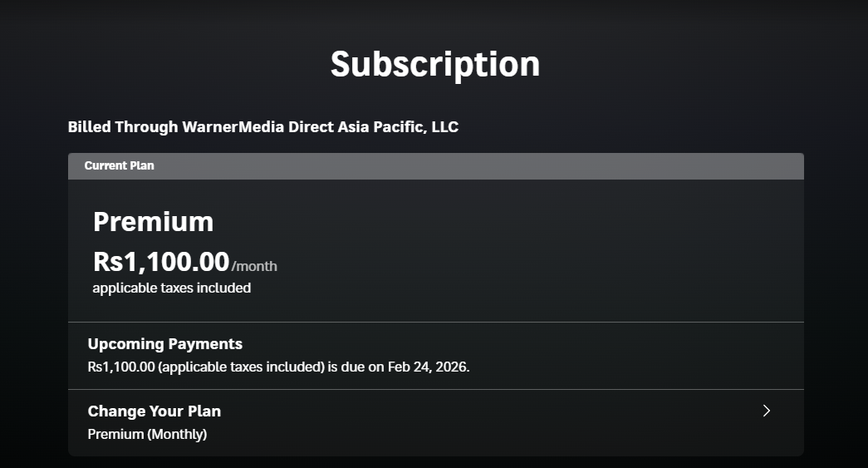Open the Change Your Plan row

pyautogui.click(x=435, y=422)
